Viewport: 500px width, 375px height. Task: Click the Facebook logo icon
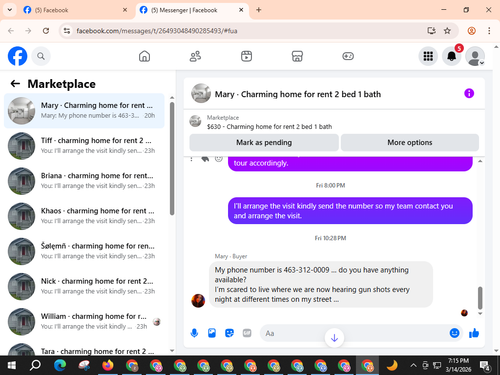[x=17, y=56]
